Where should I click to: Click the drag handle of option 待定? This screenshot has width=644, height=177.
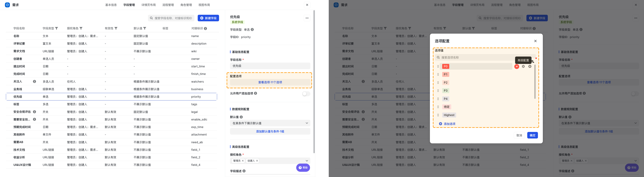click(438, 107)
